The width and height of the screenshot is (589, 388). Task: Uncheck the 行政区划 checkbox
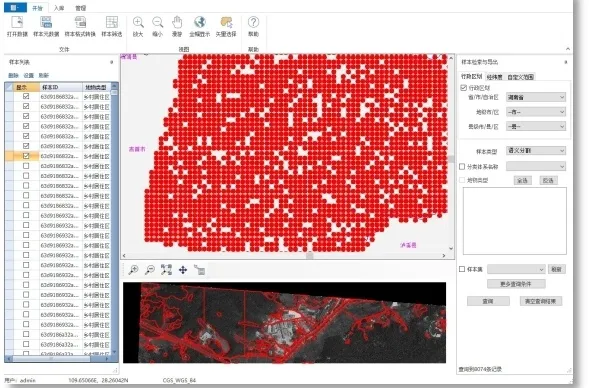[464, 88]
